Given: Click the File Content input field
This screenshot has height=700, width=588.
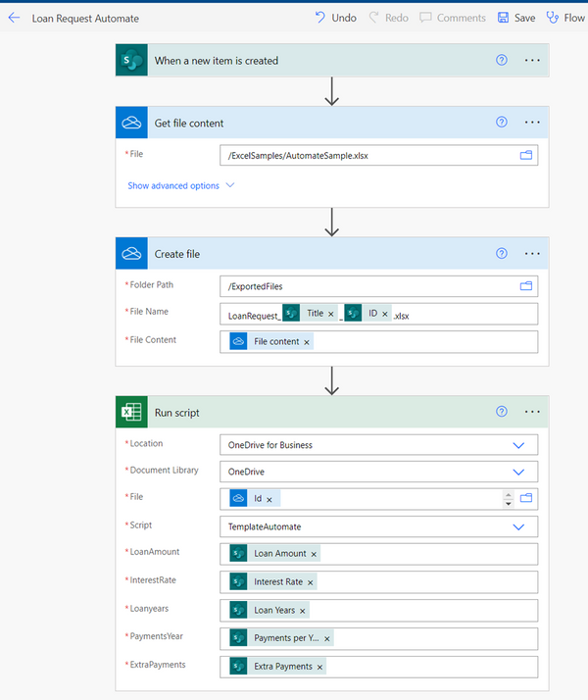Looking at the screenshot, I should (x=378, y=342).
